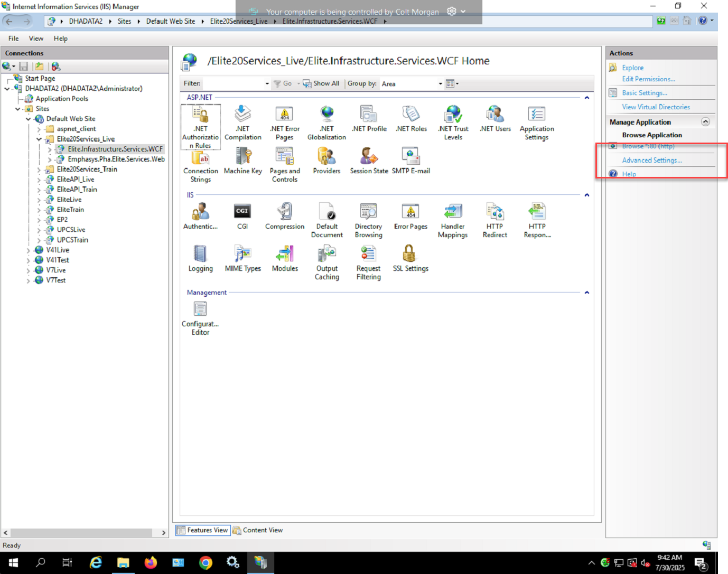Open .NET Users feature
The image size is (728, 574).
point(495,119)
